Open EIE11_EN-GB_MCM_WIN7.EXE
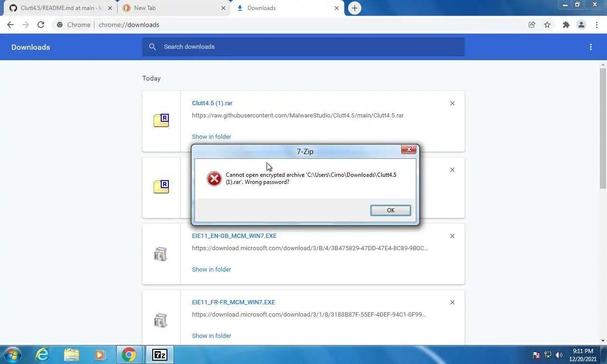607x364 pixels. (234, 236)
